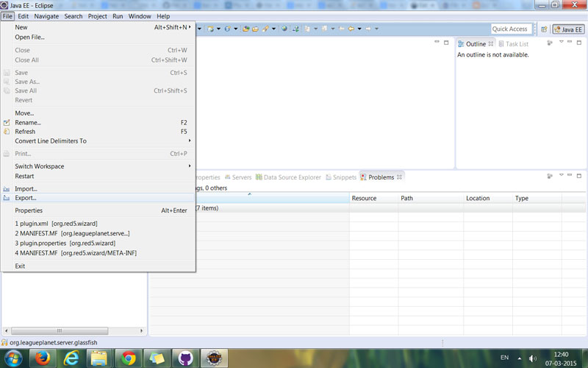Click the Open Type folder icon
The width and height of the screenshot is (588, 368).
click(245, 29)
